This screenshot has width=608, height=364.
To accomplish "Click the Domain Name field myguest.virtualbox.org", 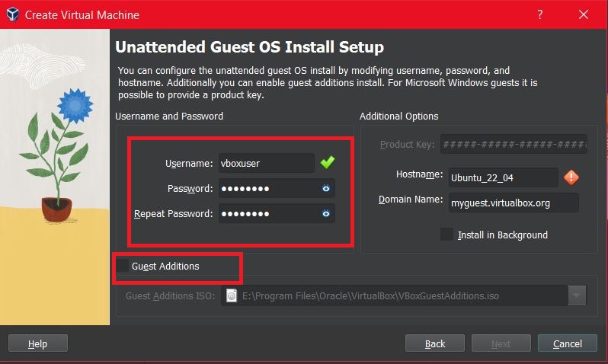I will tap(514, 203).
